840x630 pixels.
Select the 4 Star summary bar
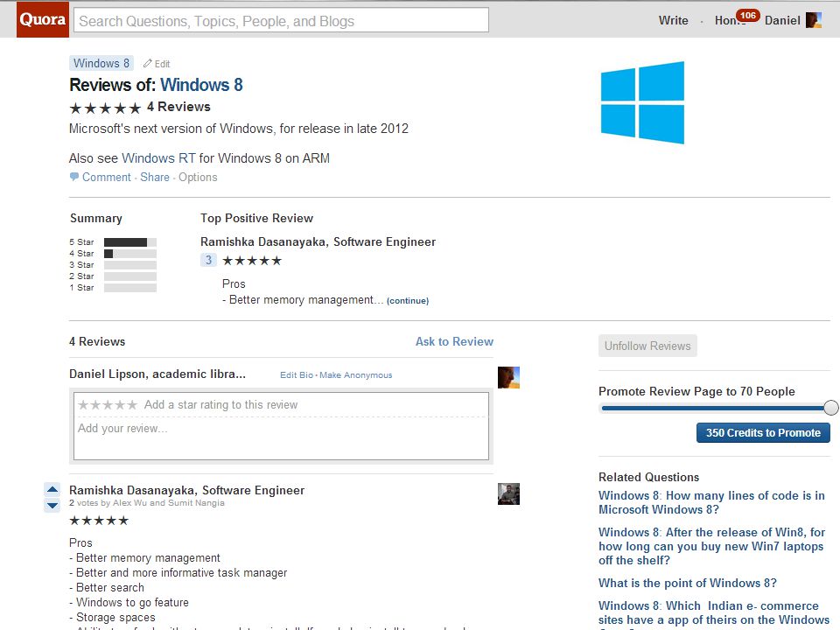(x=130, y=254)
